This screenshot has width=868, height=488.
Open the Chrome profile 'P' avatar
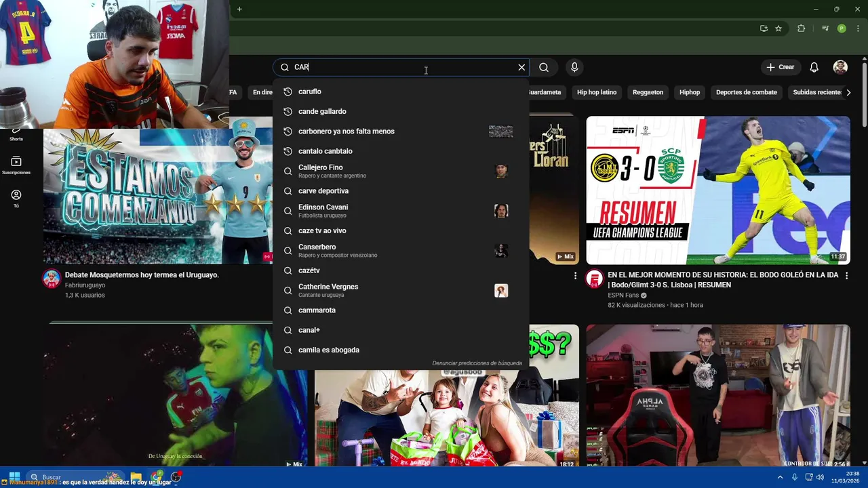click(x=842, y=28)
